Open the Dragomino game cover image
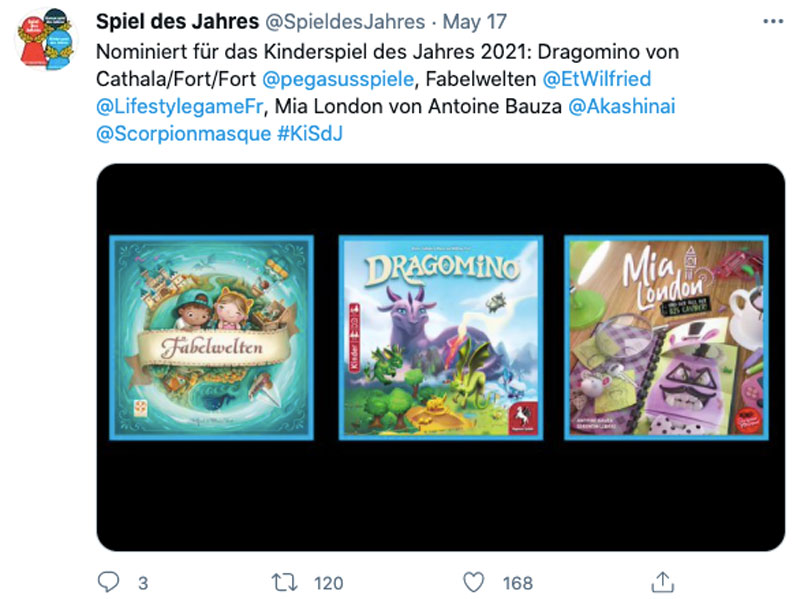This screenshot has height=599, width=800. pos(441,337)
